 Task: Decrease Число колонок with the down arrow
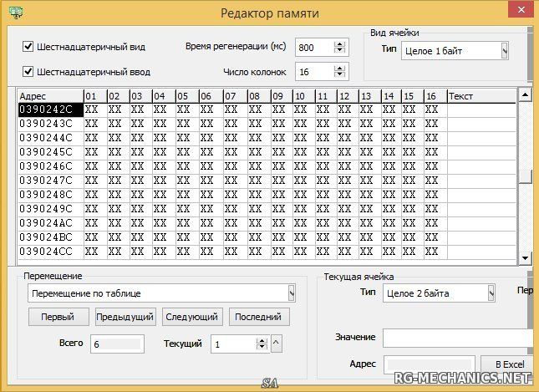(x=339, y=76)
